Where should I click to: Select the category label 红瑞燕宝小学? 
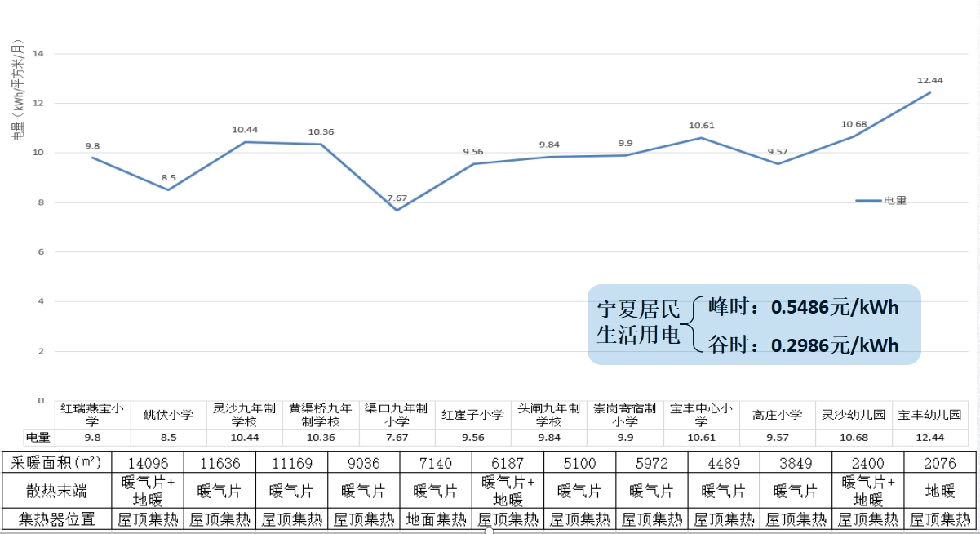92,415
